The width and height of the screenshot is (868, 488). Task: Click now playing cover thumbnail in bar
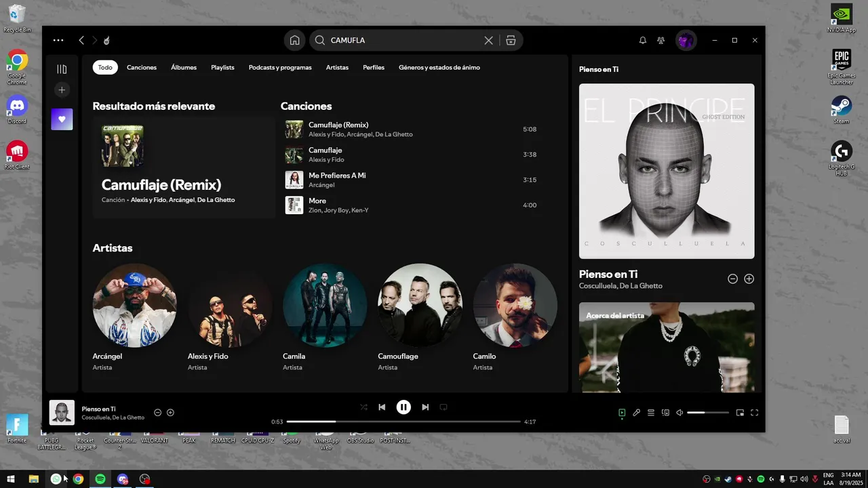point(62,412)
